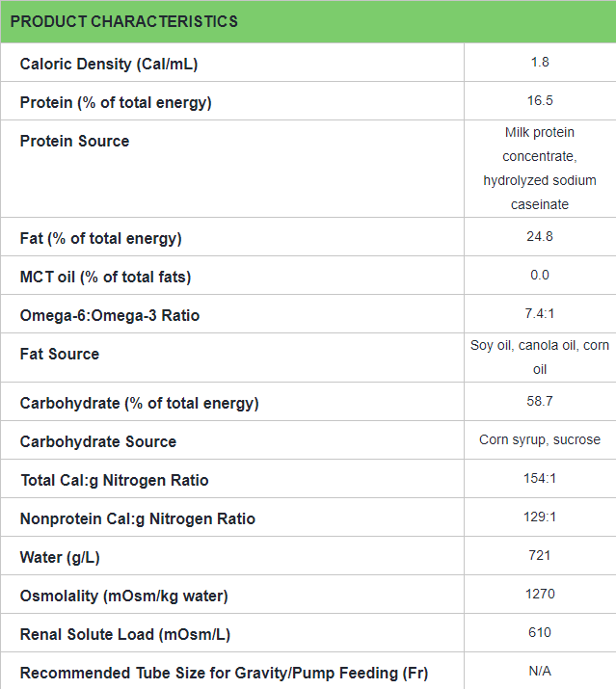Select the Protein Source label

click(74, 141)
